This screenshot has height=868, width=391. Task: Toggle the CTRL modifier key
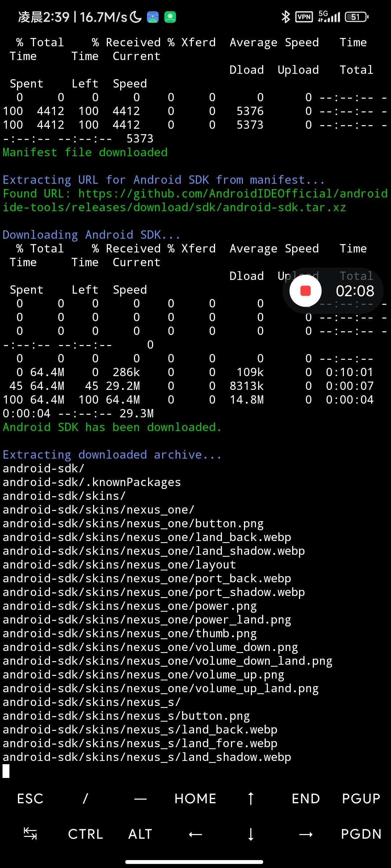click(85, 834)
